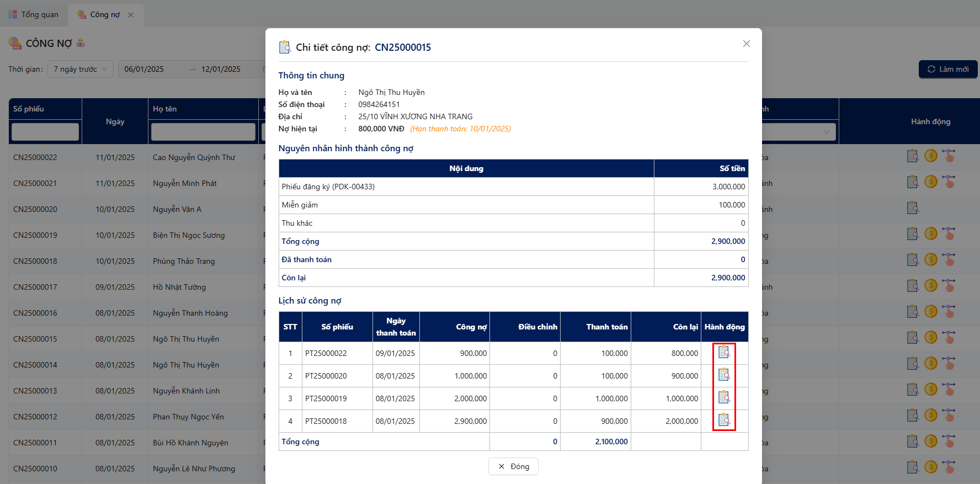Click the Hành động column header in main table
Image resolution: width=980 pixels, height=484 pixels.
pos(930,121)
